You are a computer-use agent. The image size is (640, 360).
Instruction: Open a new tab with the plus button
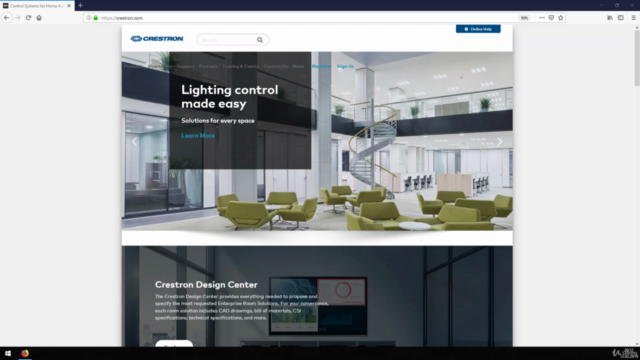tap(80, 6)
